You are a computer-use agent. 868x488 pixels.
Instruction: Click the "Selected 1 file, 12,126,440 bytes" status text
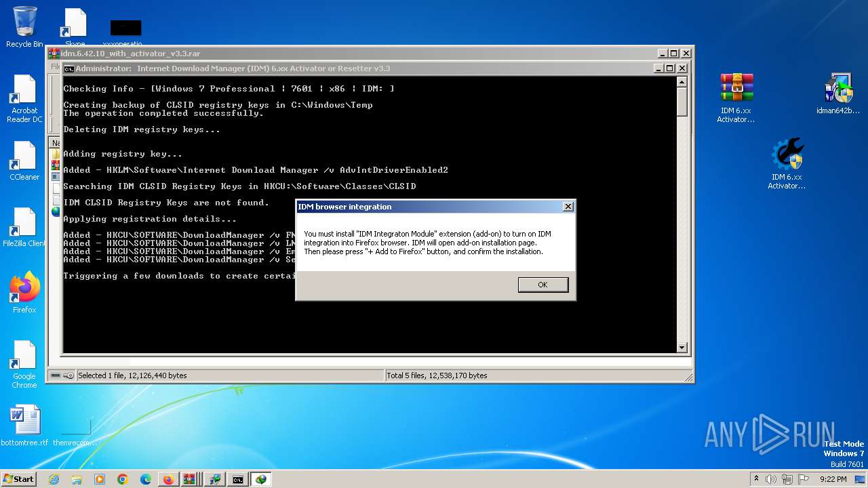tap(132, 375)
